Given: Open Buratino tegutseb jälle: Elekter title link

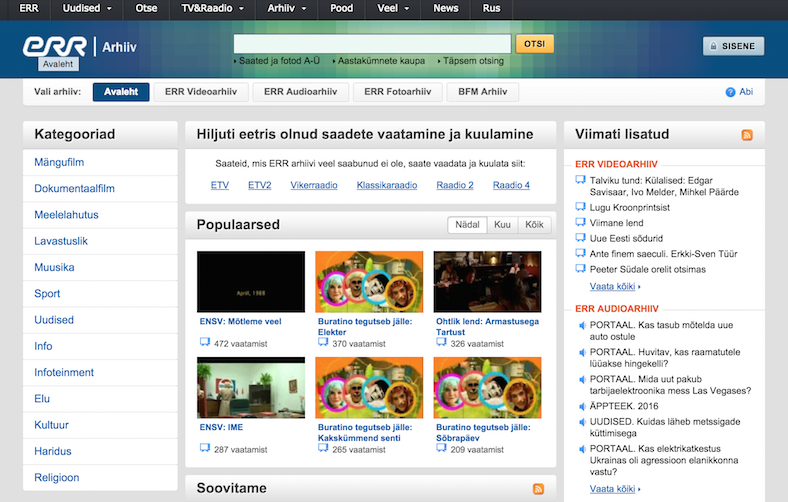Looking at the screenshot, I should coord(365,327).
